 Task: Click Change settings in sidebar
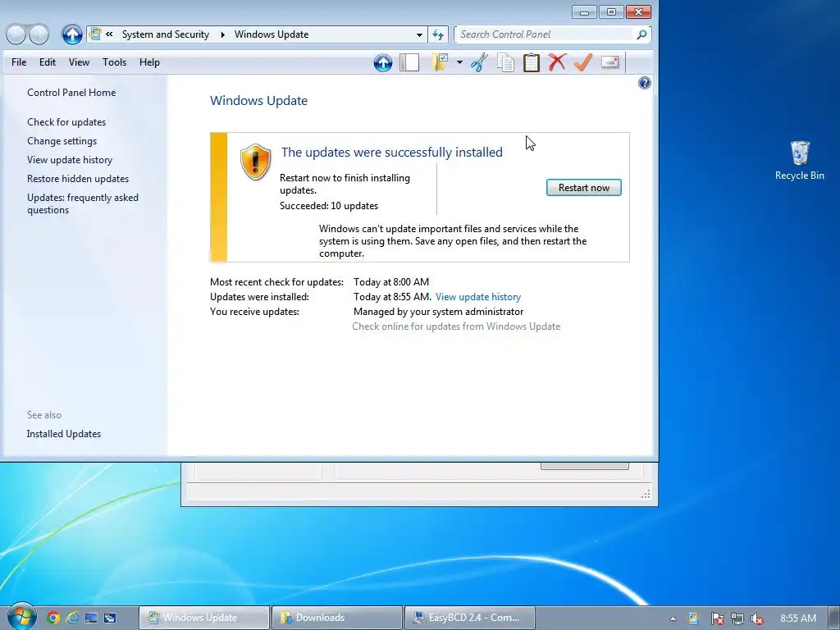coord(62,141)
